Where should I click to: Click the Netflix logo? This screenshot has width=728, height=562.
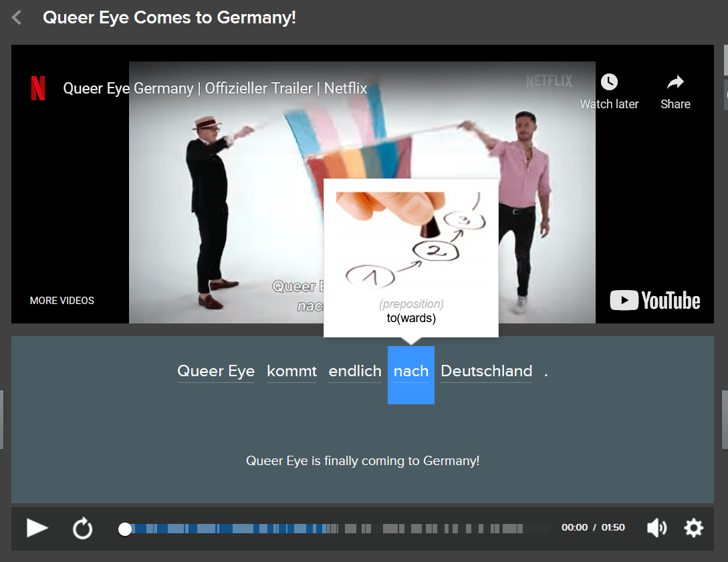click(38, 88)
